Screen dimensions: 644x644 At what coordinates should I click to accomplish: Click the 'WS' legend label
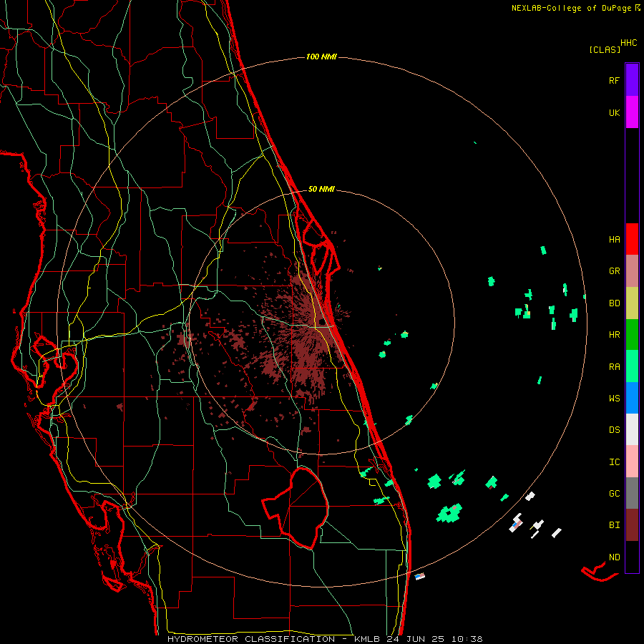[x=614, y=398]
